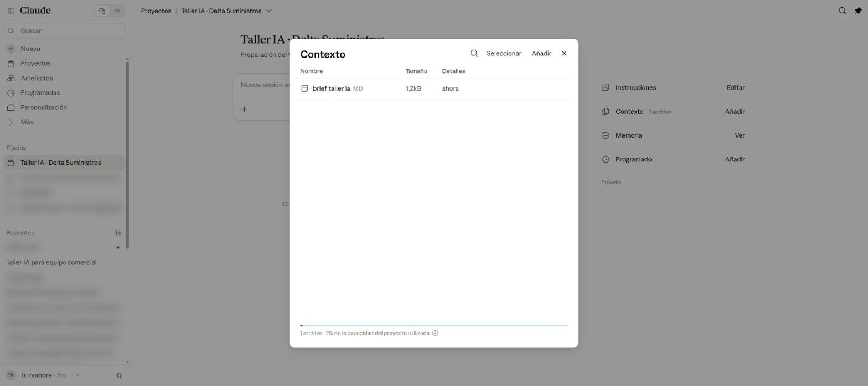Click the settings icon beside account name

click(x=119, y=375)
